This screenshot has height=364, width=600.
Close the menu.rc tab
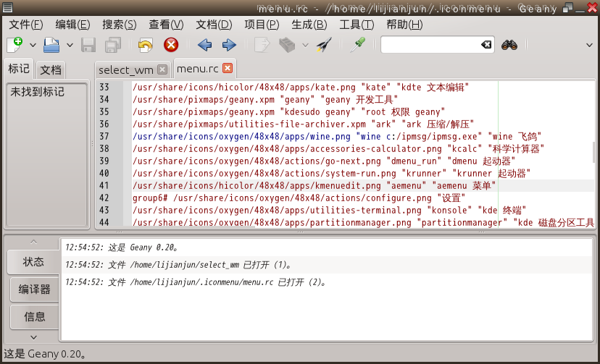click(228, 68)
